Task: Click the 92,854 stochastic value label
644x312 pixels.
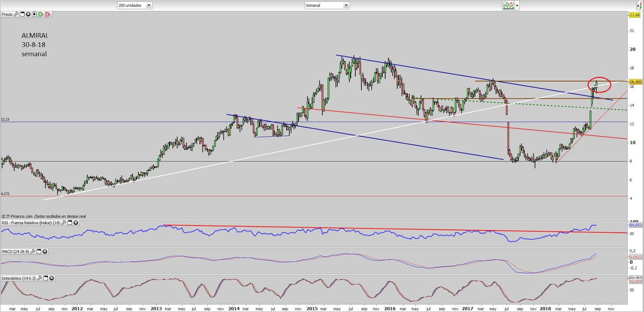Action: pos(636,281)
